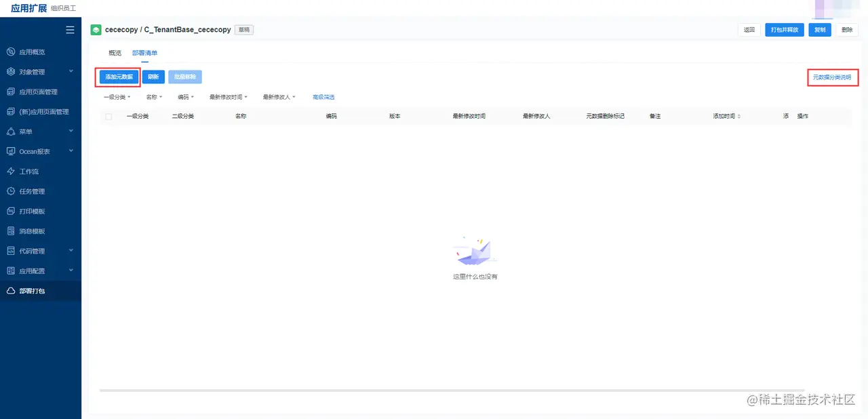Expand the 对象管理 submenu chevron
This screenshot has height=419, width=868.
point(71,71)
